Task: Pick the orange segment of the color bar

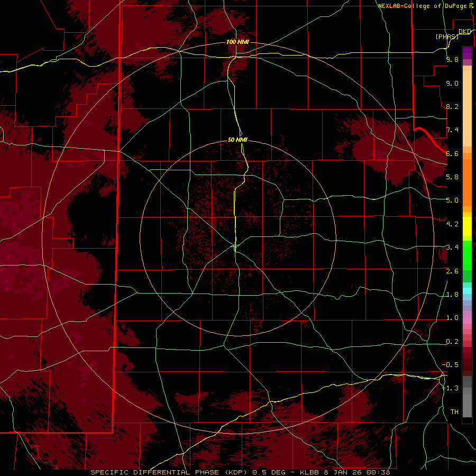Action: [x=467, y=182]
